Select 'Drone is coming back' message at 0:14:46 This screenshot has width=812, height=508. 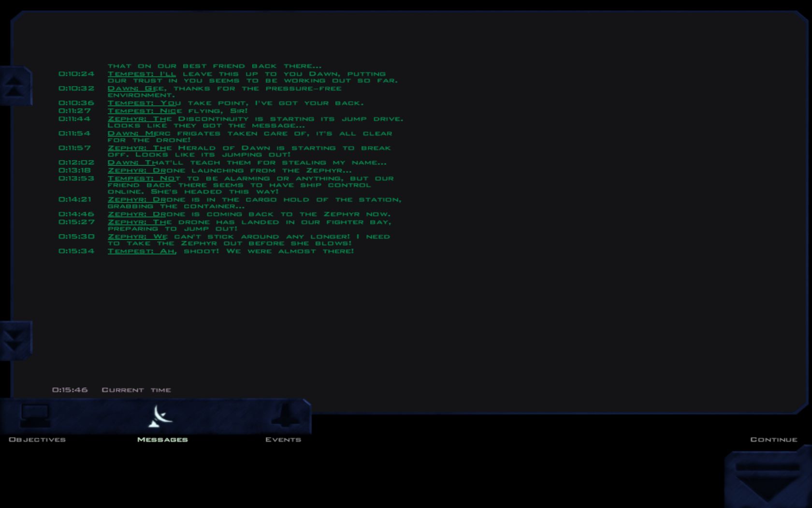225,214
